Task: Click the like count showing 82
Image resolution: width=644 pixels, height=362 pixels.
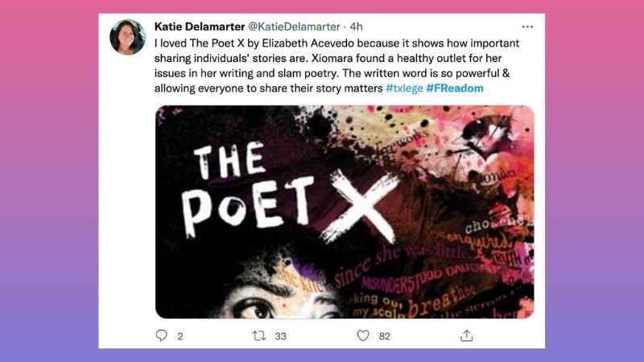Action: coord(384,336)
